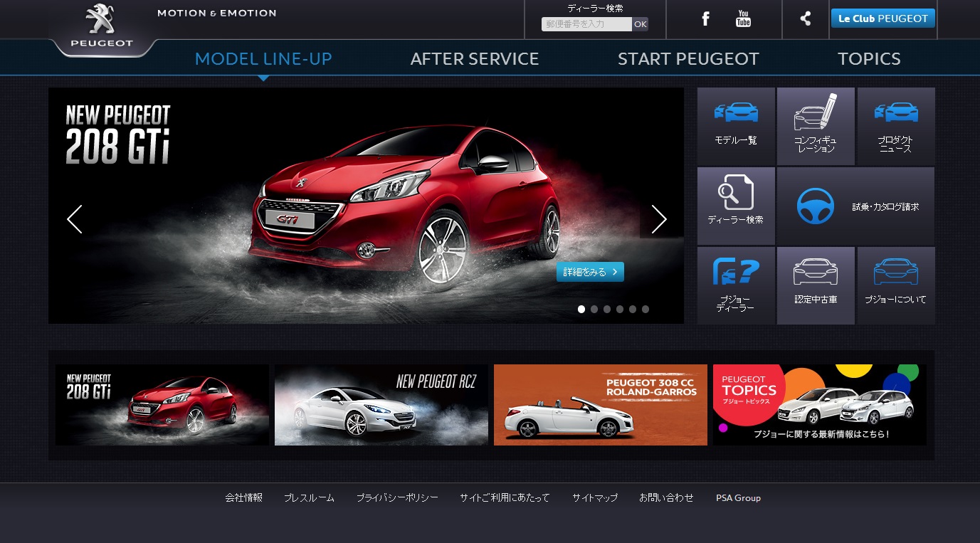
Task: Open ディーラー検索 magnifier document tile
Action: point(736,206)
